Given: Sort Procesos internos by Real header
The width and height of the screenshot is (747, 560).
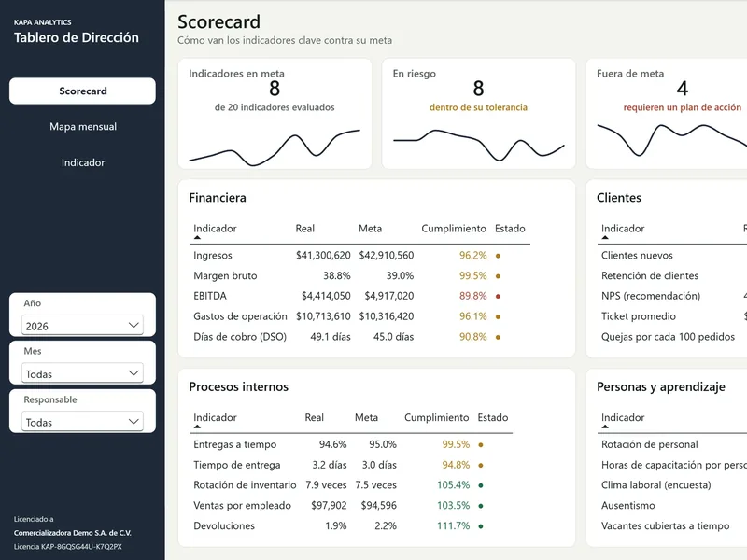Looking at the screenshot, I should (314, 417).
